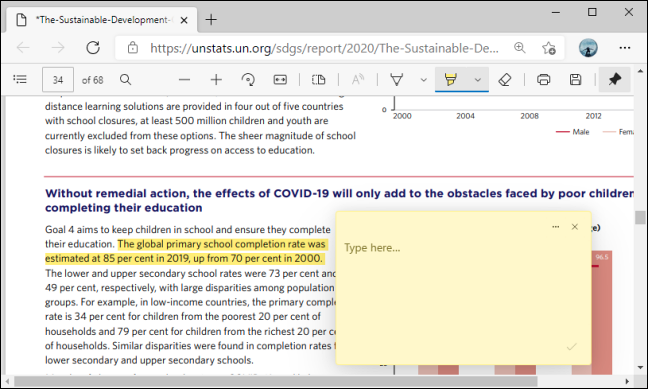Viewport: 648px width, 389px height.
Task: Rotate the PDF page
Action: point(248,79)
